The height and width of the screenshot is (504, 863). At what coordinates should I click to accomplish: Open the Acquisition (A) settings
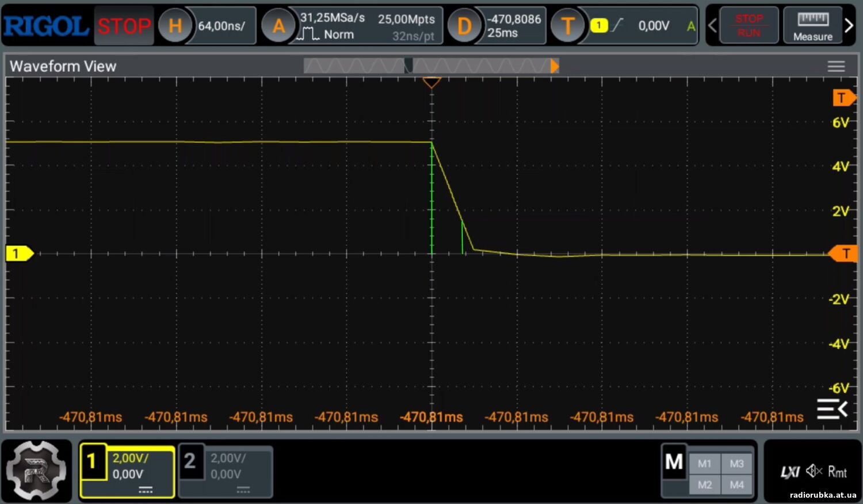[x=278, y=26]
